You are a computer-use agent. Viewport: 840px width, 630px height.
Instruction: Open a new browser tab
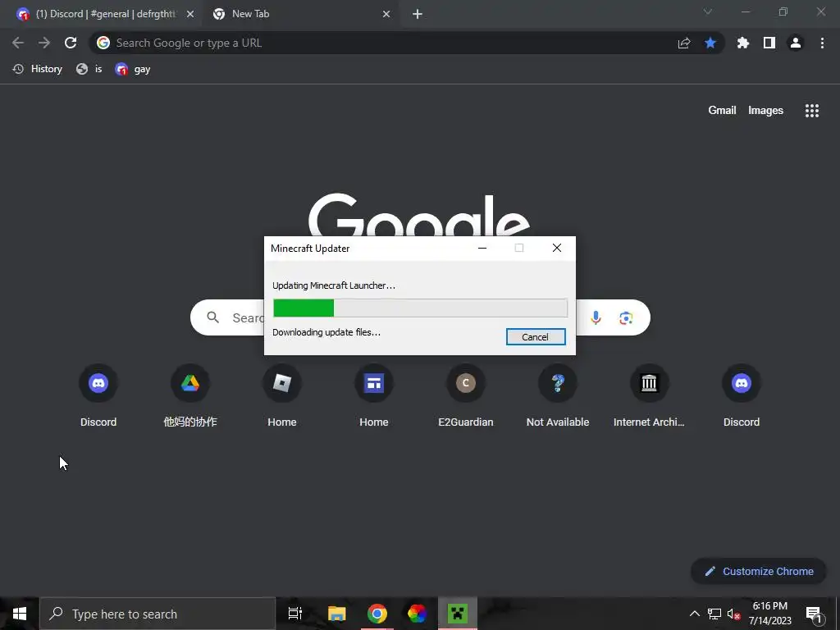(418, 15)
